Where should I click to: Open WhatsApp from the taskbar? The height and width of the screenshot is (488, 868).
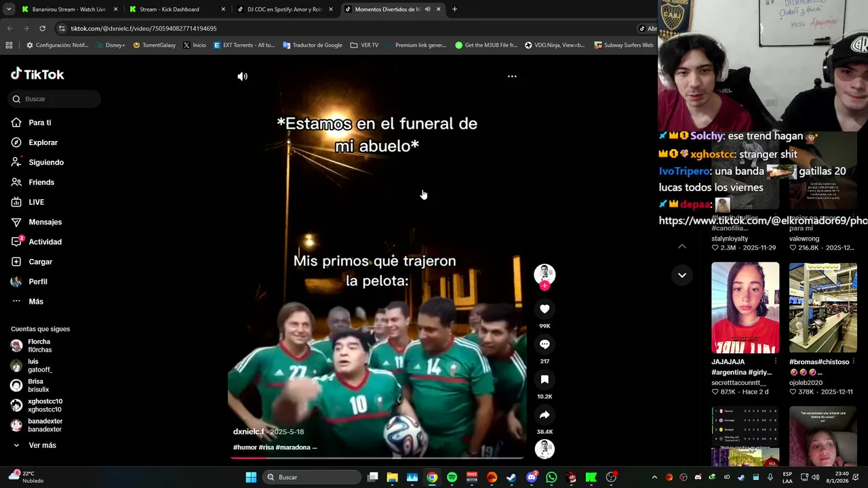(551, 477)
